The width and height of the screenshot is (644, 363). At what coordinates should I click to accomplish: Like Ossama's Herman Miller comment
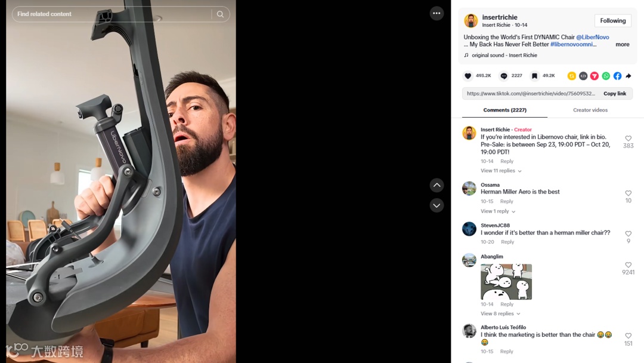[628, 193]
